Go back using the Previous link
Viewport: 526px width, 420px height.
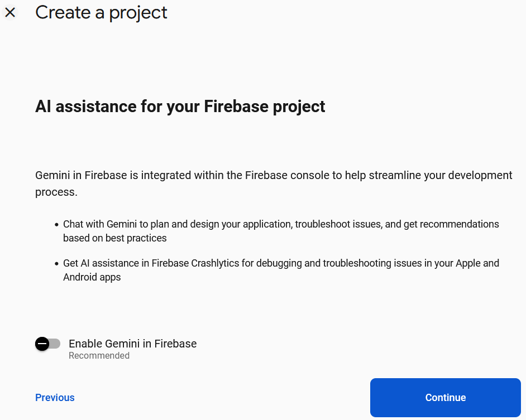coord(55,398)
